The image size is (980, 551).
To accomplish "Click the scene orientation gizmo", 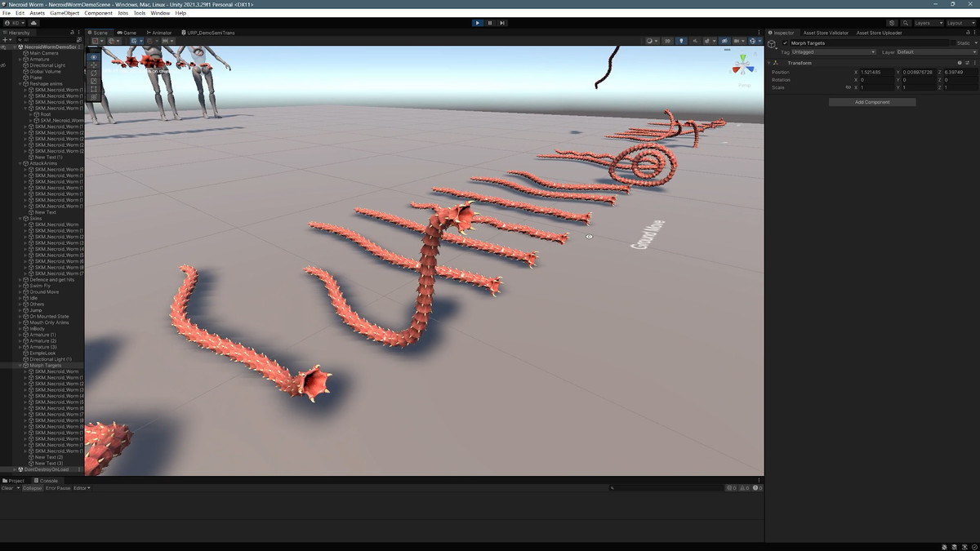I will (x=743, y=65).
